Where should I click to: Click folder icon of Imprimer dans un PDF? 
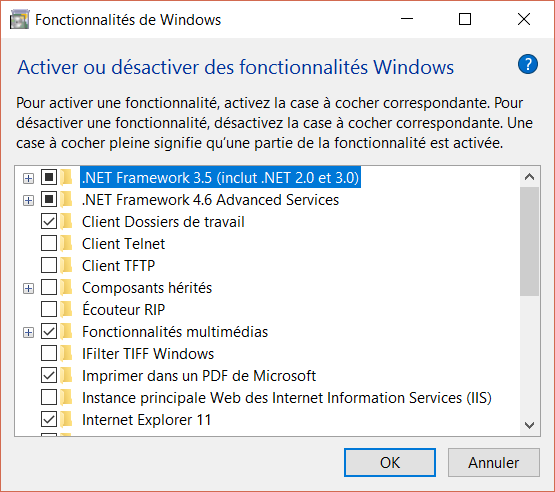[66, 376]
